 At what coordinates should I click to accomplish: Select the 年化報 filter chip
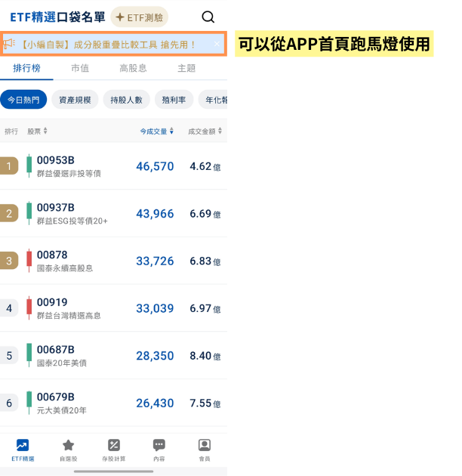click(x=213, y=100)
